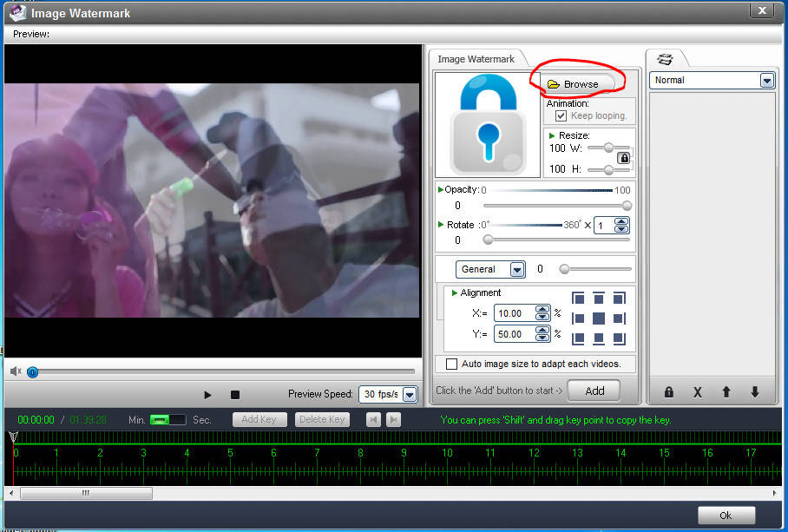Image resolution: width=788 pixels, height=532 pixels.
Task: Click the Rotate slider handle
Action: pyautogui.click(x=488, y=240)
